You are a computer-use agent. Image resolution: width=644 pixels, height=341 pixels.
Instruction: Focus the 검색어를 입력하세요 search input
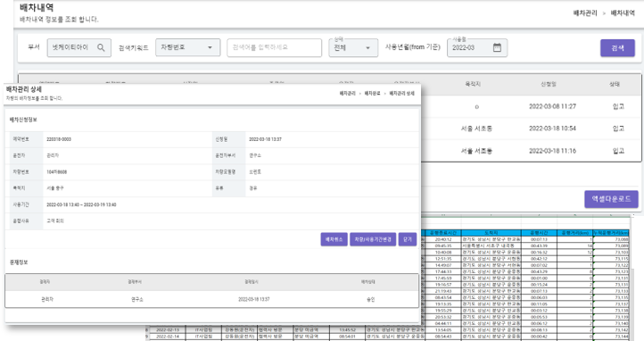point(275,47)
